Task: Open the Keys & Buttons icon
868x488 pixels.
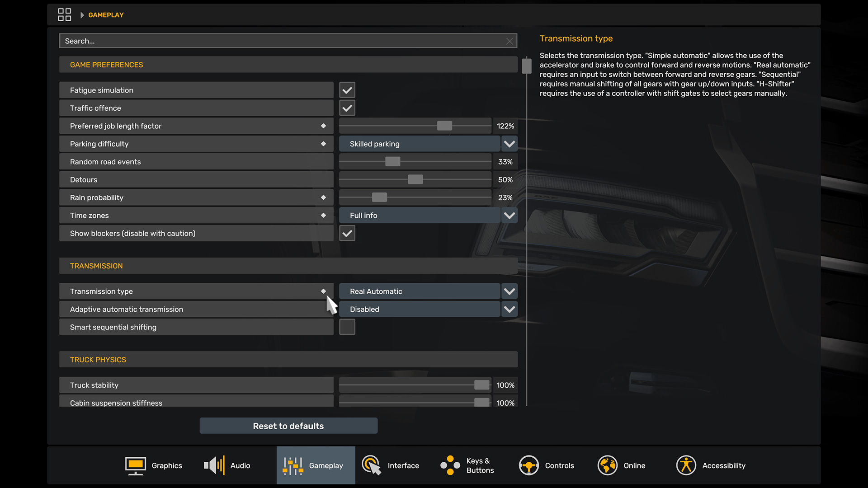Action: 450,465
